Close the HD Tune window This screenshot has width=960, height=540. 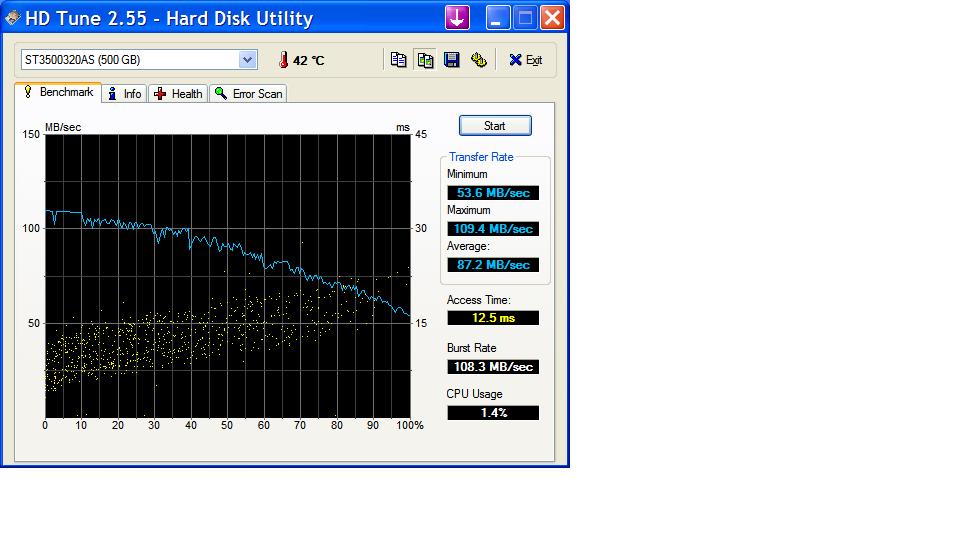point(552,17)
